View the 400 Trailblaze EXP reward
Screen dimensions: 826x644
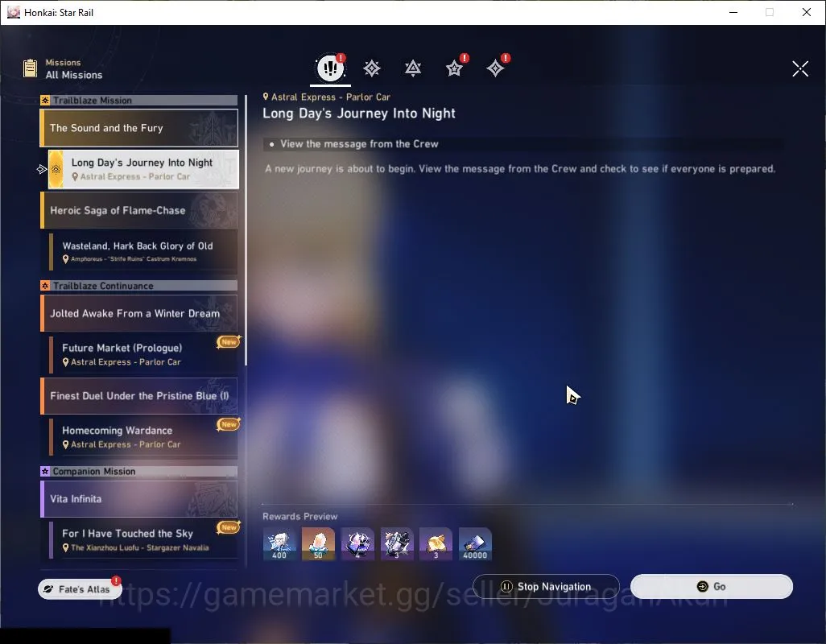279,544
